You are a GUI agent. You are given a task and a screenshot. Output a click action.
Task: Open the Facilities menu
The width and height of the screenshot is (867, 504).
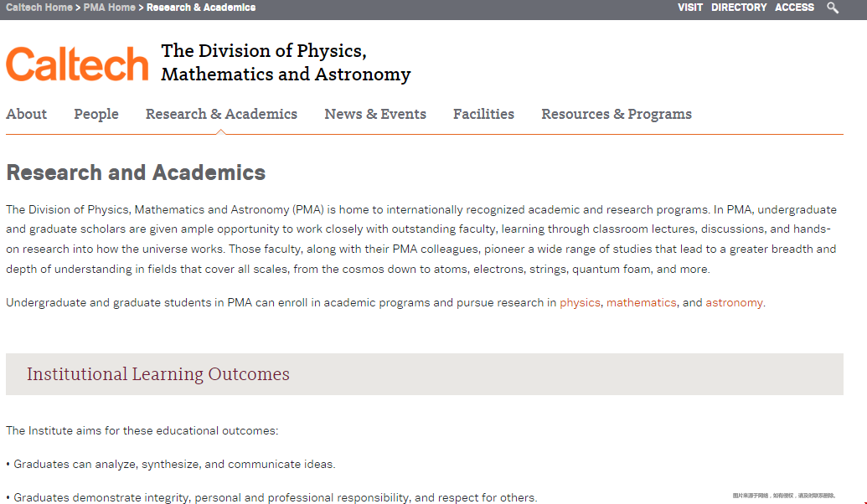(x=484, y=114)
